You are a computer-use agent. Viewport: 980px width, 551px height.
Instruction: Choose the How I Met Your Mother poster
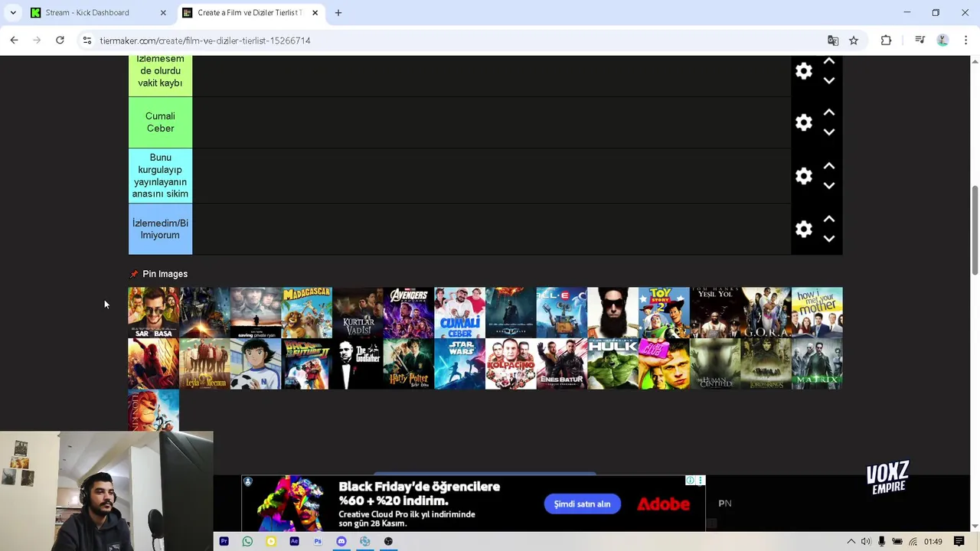pos(817,312)
